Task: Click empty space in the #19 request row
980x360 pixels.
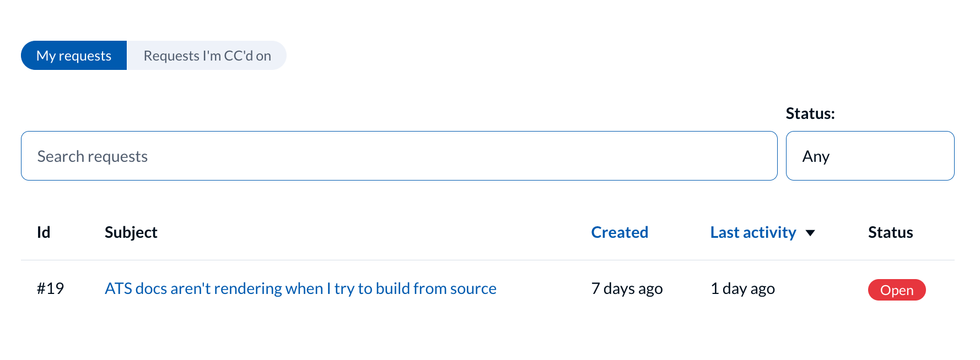Action: (x=543, y=288)
